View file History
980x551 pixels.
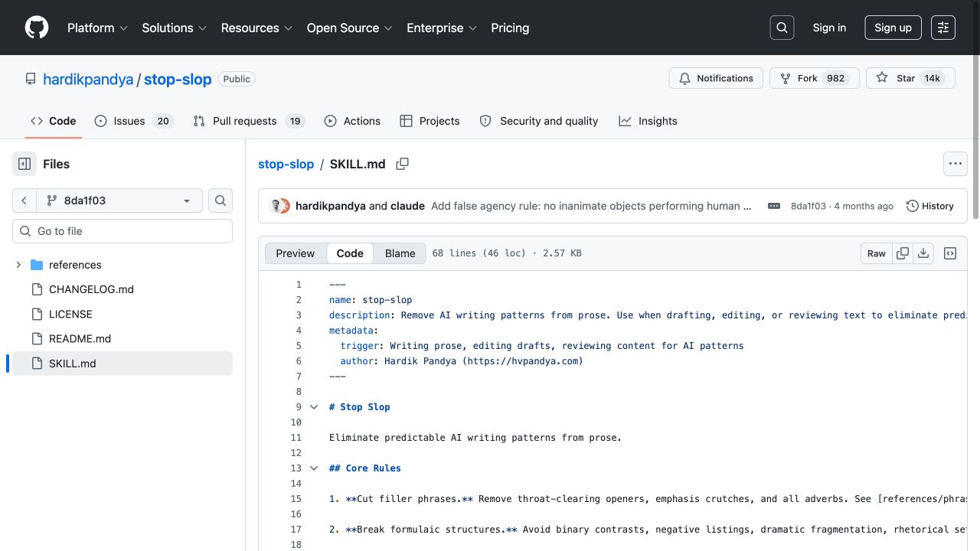929,206
